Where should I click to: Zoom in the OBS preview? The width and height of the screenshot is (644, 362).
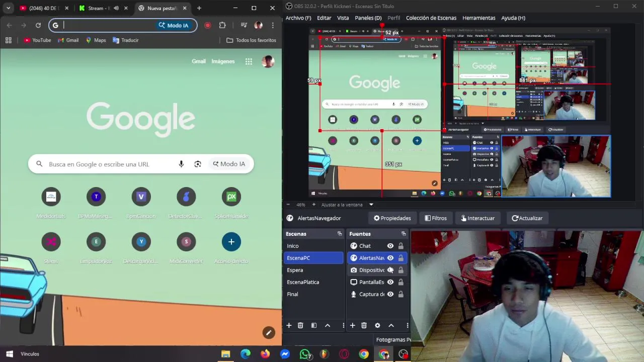pos(313,205)
